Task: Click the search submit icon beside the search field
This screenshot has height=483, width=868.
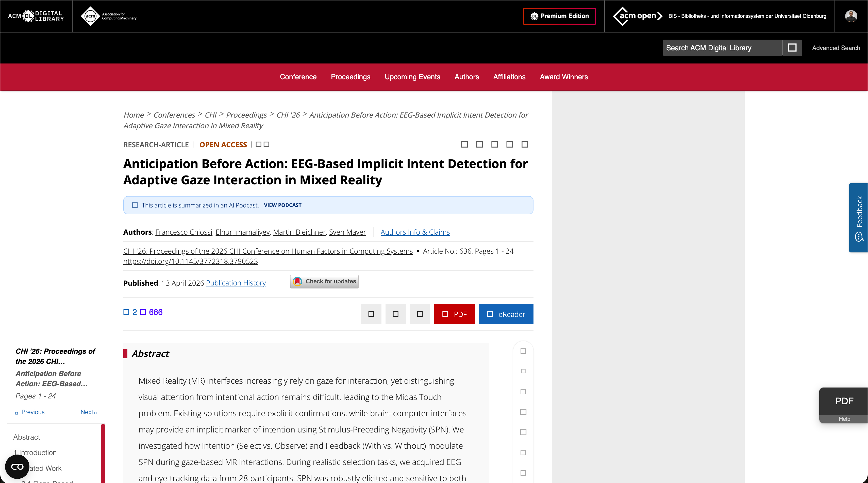Action: (x=792, y=47)
